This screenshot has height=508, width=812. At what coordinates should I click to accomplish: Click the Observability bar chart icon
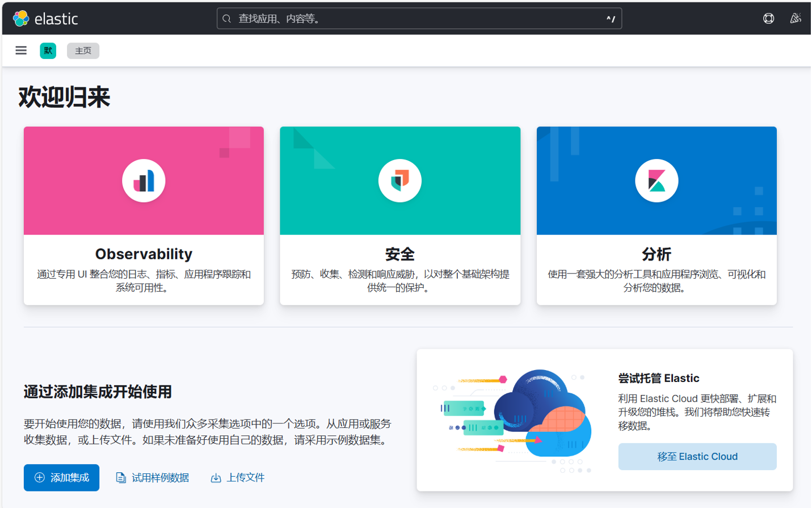(144, 181)
